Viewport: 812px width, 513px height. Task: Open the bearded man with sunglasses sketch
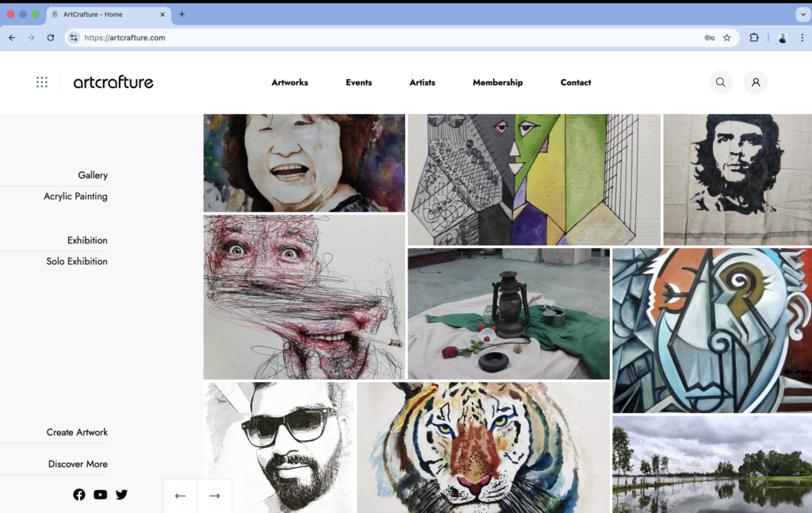[280, 448]
